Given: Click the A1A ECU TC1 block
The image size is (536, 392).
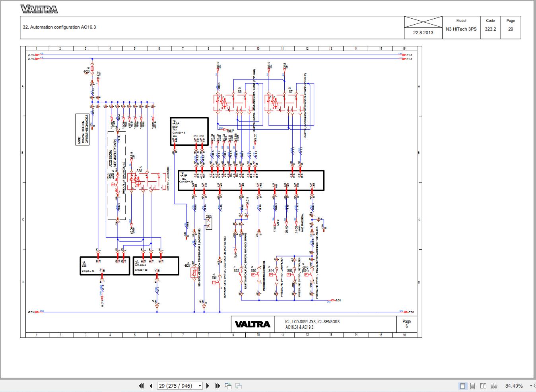Looking at the screenshot, I should click(x=189, y=131).
